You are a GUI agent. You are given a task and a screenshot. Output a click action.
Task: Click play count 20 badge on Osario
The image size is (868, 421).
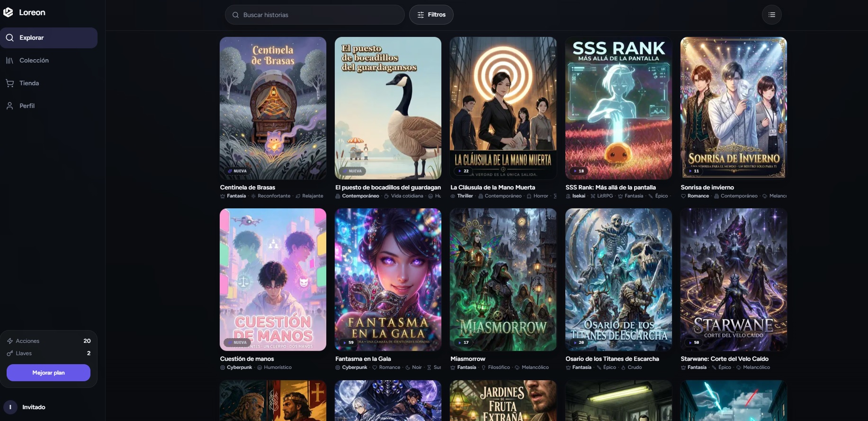coord(579,342)
